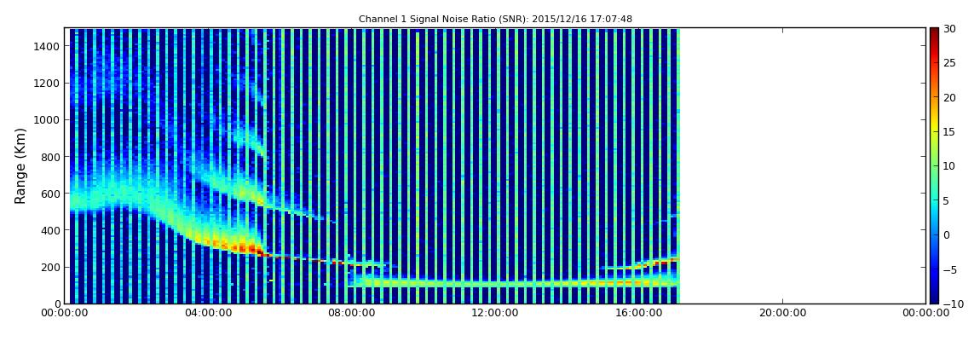This screenshot has height=347, width=980.
Task: Click the 200 range tick label
Action: pos(50,268)
